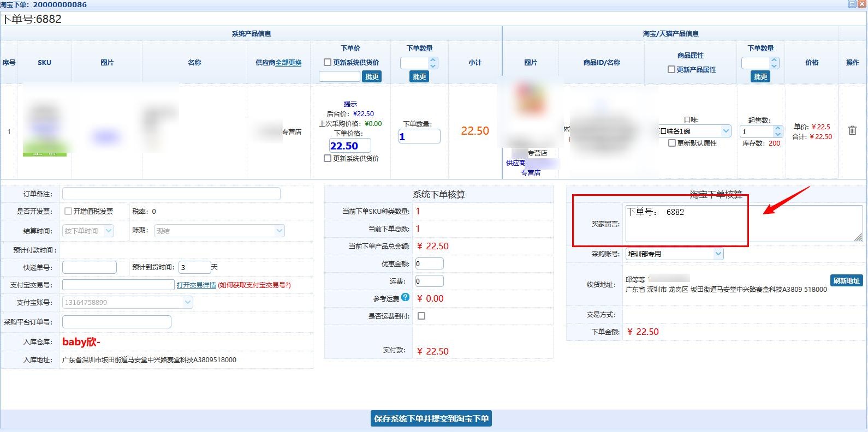Open the 口味 flavor dropdown

coord(726,131)
